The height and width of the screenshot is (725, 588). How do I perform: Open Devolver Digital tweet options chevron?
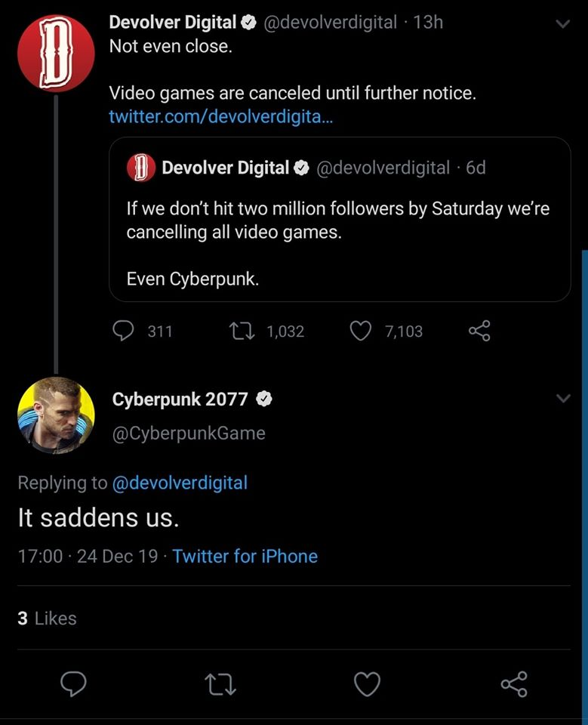(x=562, y=24)
